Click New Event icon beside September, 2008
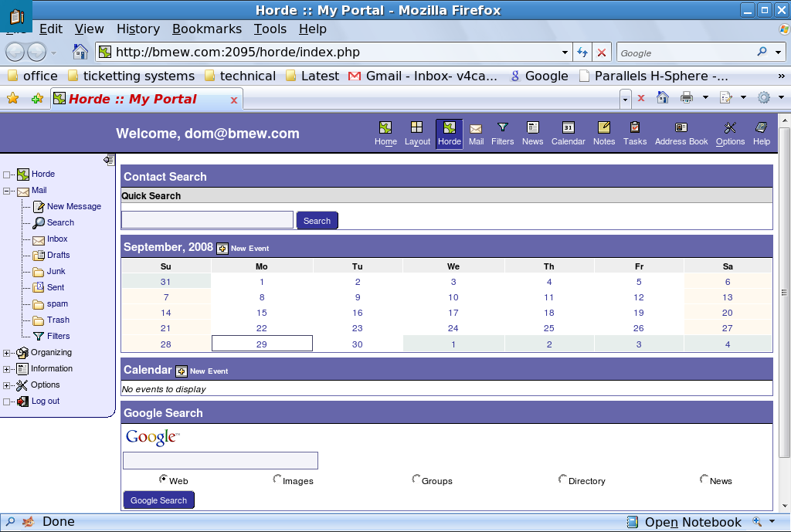791x532 pixels. (222, 248)
